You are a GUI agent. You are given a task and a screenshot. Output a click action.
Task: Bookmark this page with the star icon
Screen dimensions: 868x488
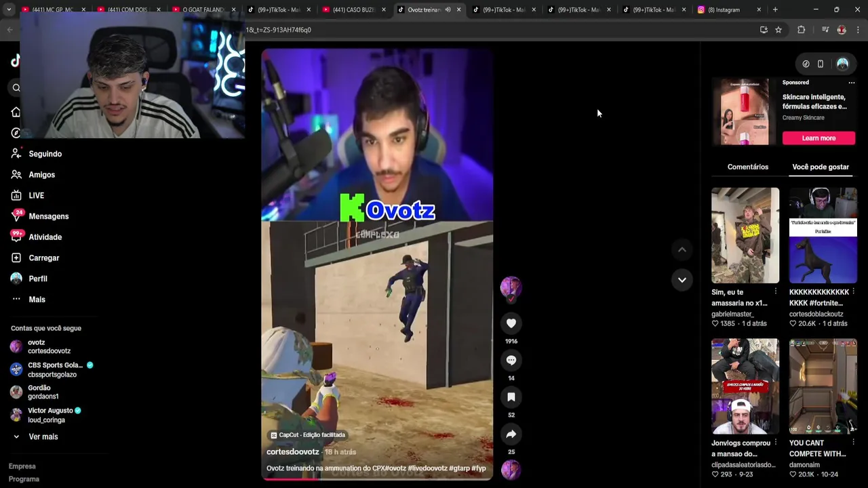(x=778, y=30)
